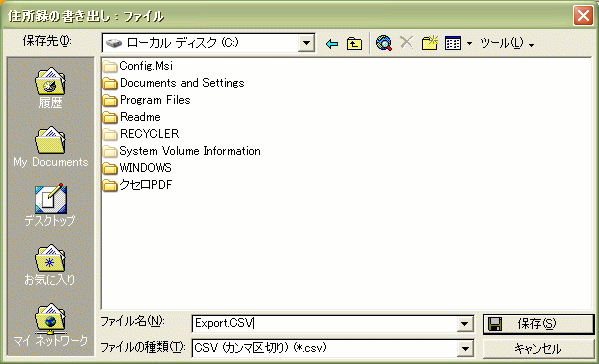Close the 住所録の書き出し dialog
The width and height of the screenshot is (599, 364).
point(583,16)
